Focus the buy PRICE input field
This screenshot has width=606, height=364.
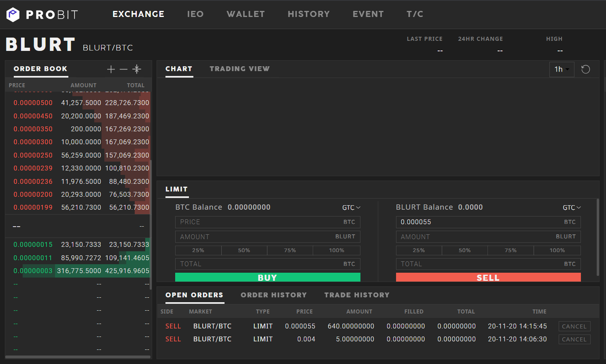268,222
